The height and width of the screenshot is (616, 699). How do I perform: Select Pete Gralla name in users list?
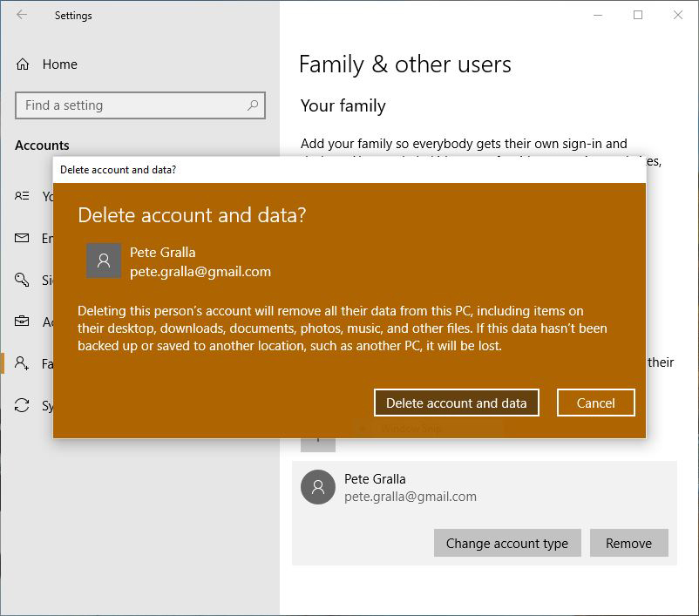click(x=375, y=478)
